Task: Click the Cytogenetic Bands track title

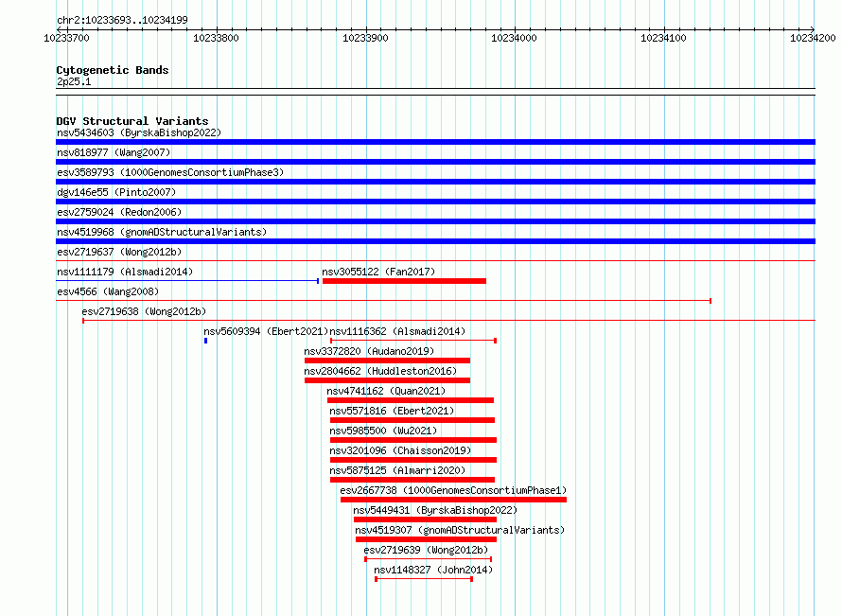Action: 113,70
